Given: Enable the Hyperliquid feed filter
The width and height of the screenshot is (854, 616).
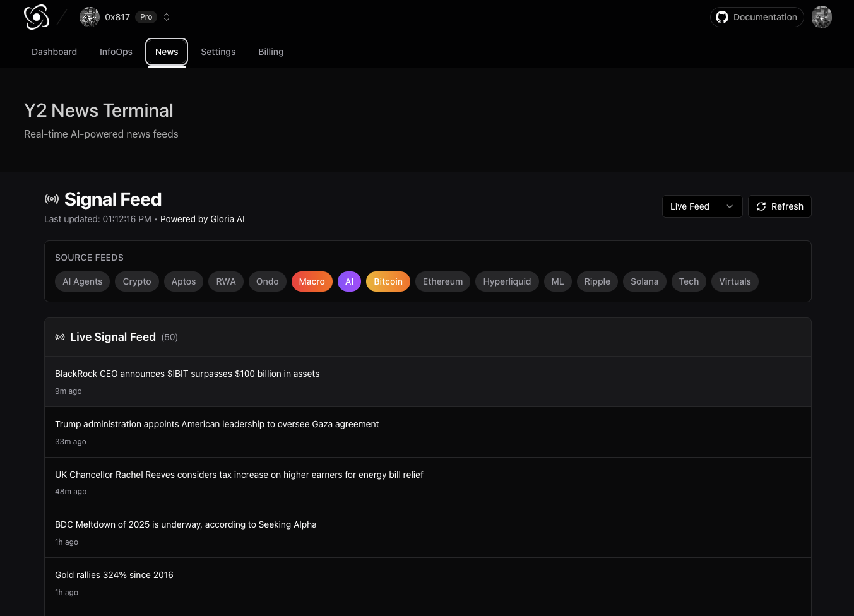Looking at the screenshot, I should (x=507, y=281).
